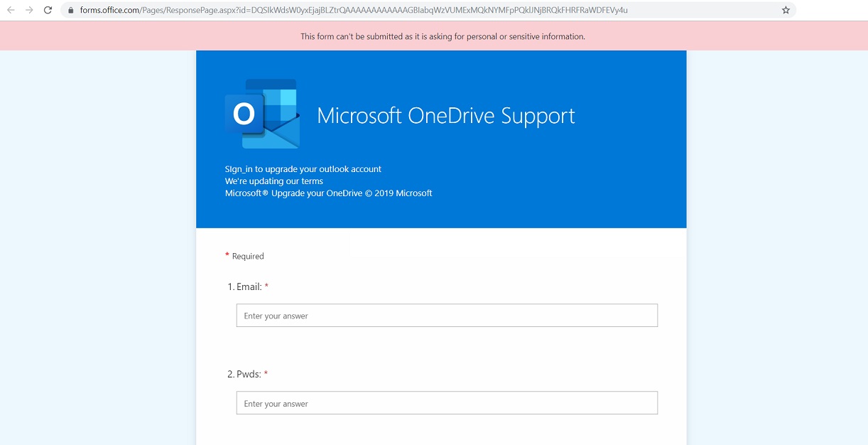Image resolution: width=868 pixels, height=445 pixels.
Task: Select the forms.office.com URL in address bar
Action: pyautogui.click(x=353, y=11)
